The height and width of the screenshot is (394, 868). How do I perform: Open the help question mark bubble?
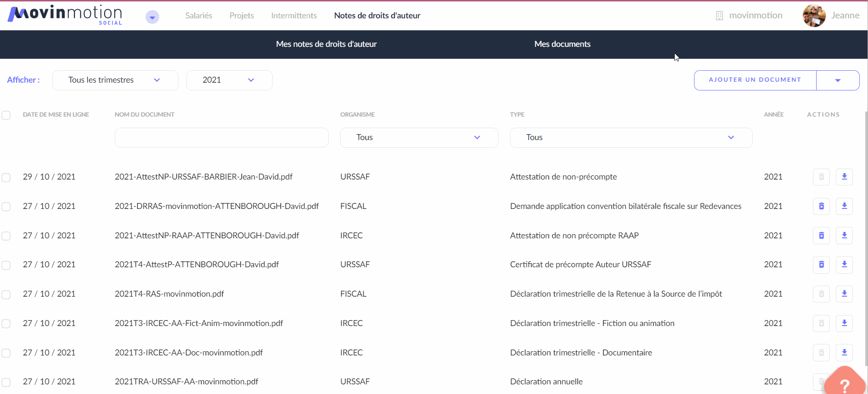tap(844, 382)
